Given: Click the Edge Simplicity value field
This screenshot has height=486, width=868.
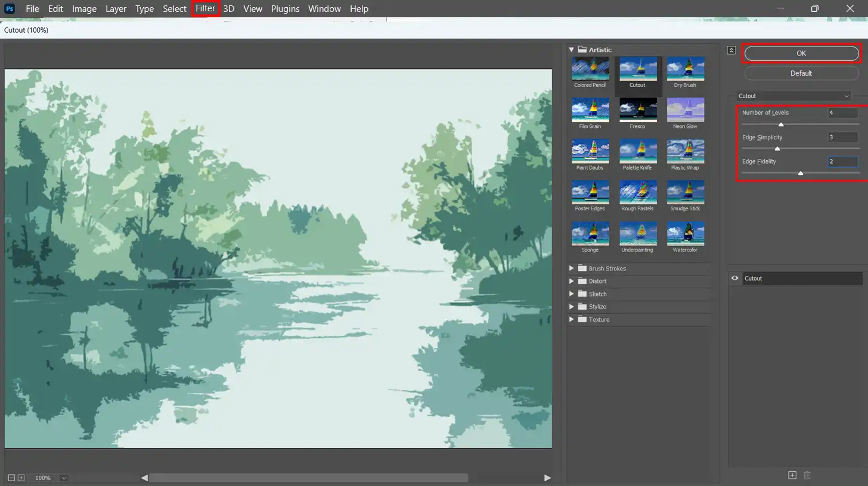Looking at the screenshot, I should [x=843, y=137].
